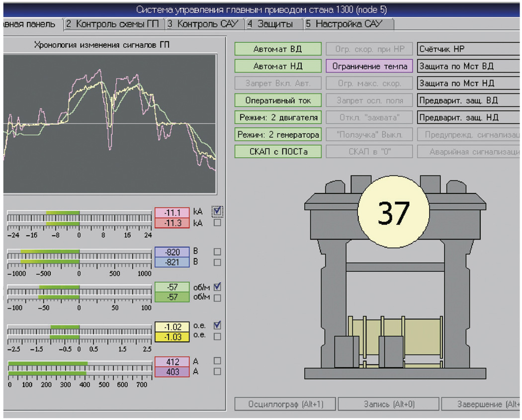The height and width of the screenshot is (420, 522).
Task: Click the Запрет осл. поля button
Action: [369, 100]
